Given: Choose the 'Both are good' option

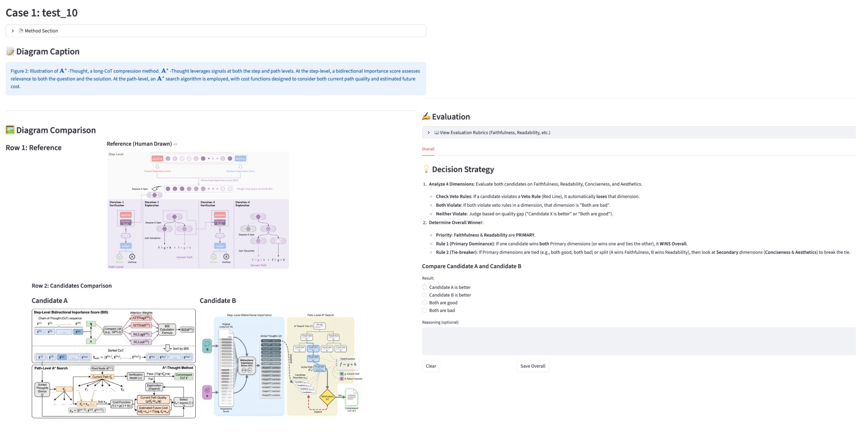Looking at the screenshot, I should click(440, 303).
